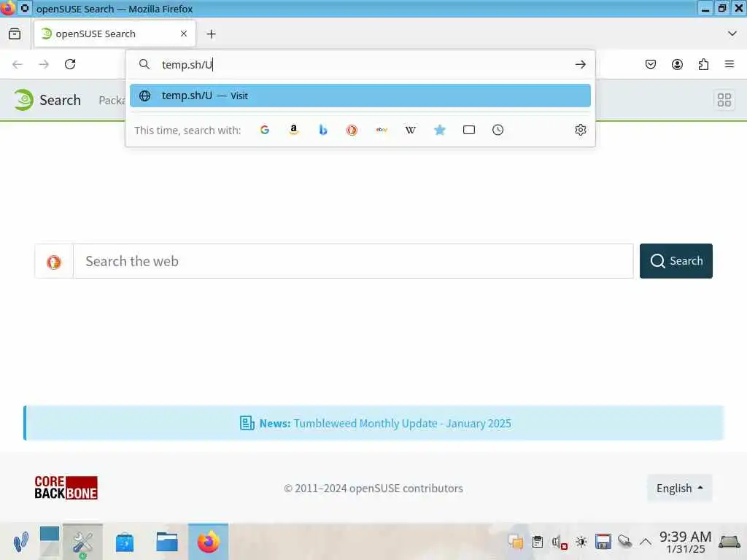Select the openSUSE Search tab
The height and width of the screenshot is (560, 747).
(115, 34)
